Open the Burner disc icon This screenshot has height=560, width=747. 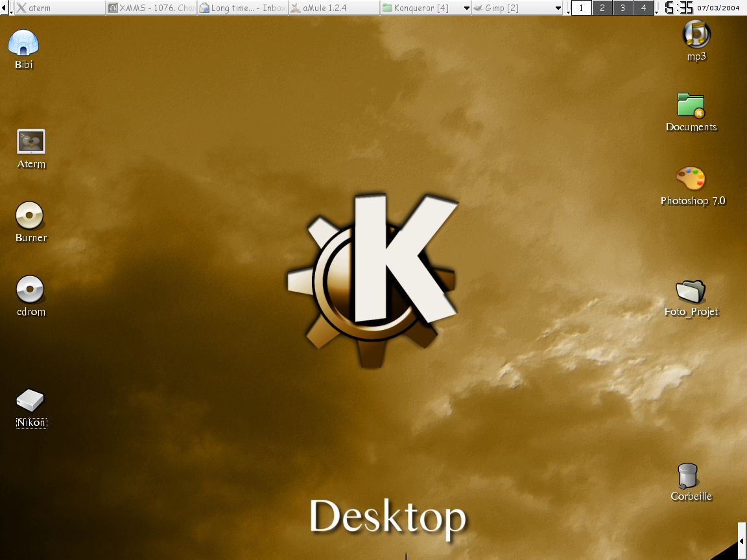point(30,215)
